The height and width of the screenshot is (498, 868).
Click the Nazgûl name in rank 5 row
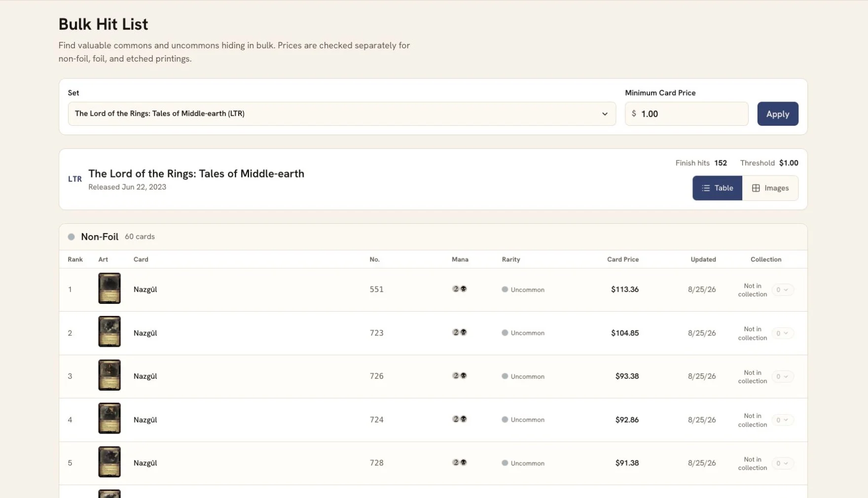pos(145,463)
